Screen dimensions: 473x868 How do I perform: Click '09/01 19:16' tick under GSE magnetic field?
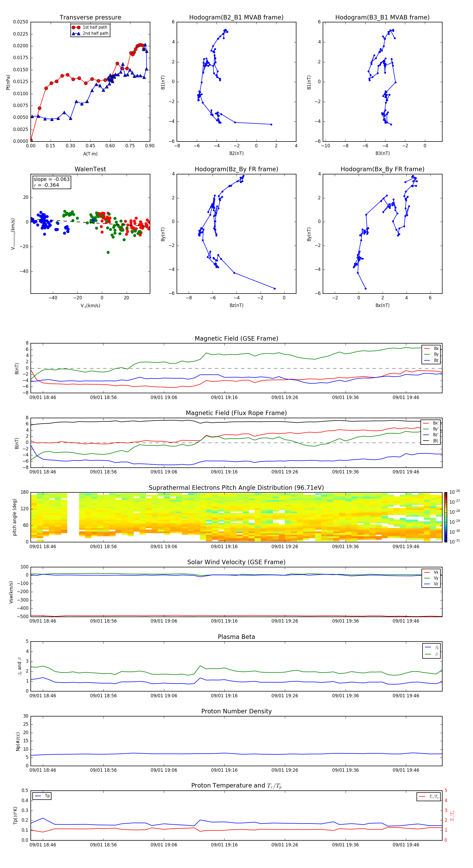(x=224, y=398)
